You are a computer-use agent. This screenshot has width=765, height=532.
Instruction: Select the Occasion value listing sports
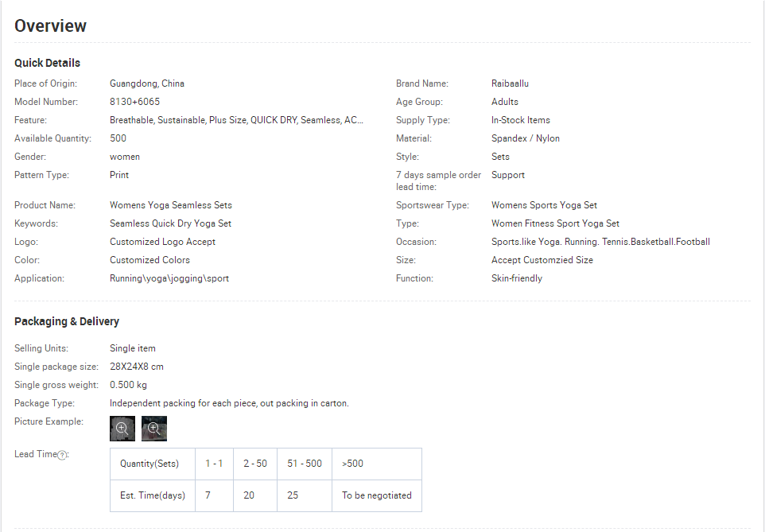[x=600, y=242]
